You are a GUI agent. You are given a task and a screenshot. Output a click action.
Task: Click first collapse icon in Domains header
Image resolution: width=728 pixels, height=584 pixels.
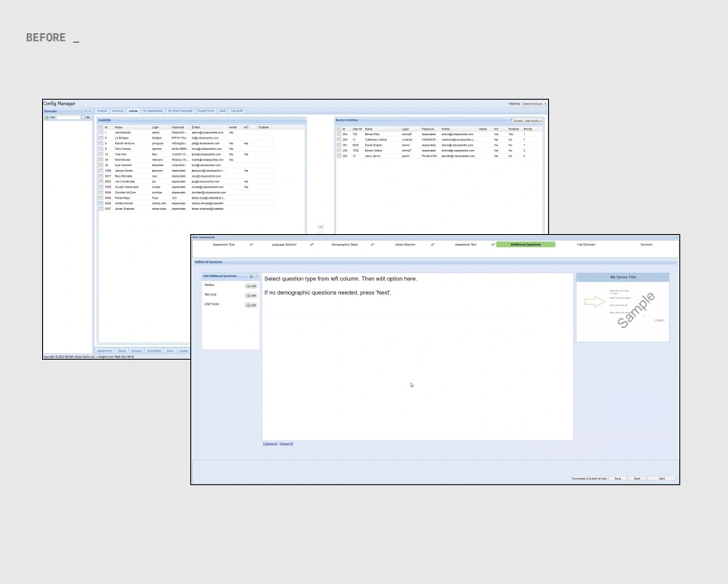click(85, 112)
